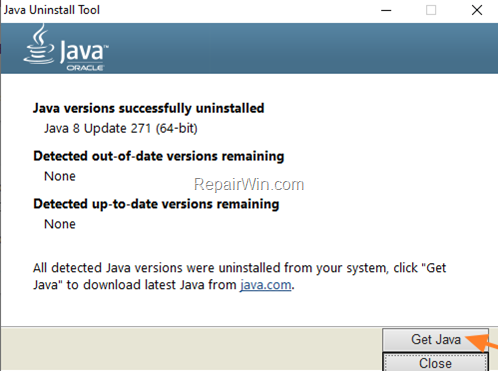
Task: Click the Detected out-of-date versions remaining heading
Action: [159, 156]
